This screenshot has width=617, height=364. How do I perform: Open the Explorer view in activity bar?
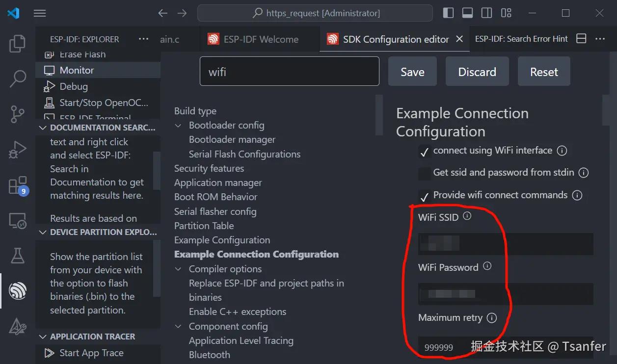18,44
